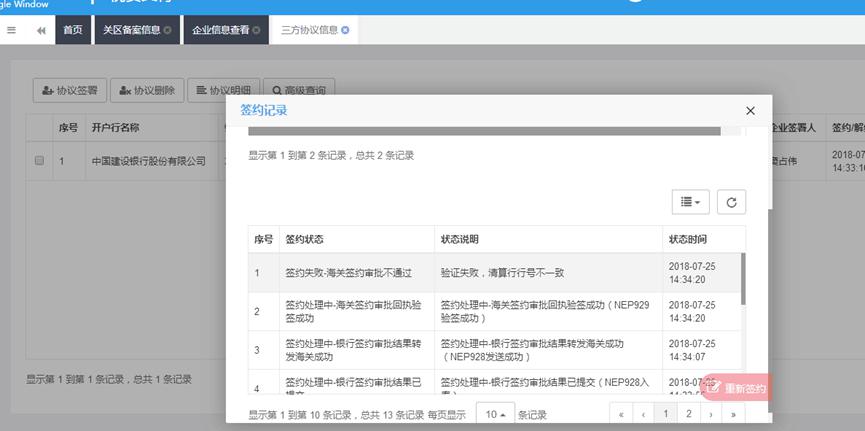This screenshot has height=431, width=865.
Task: Switch to the 首页 tab
Action: pos(73,30)
